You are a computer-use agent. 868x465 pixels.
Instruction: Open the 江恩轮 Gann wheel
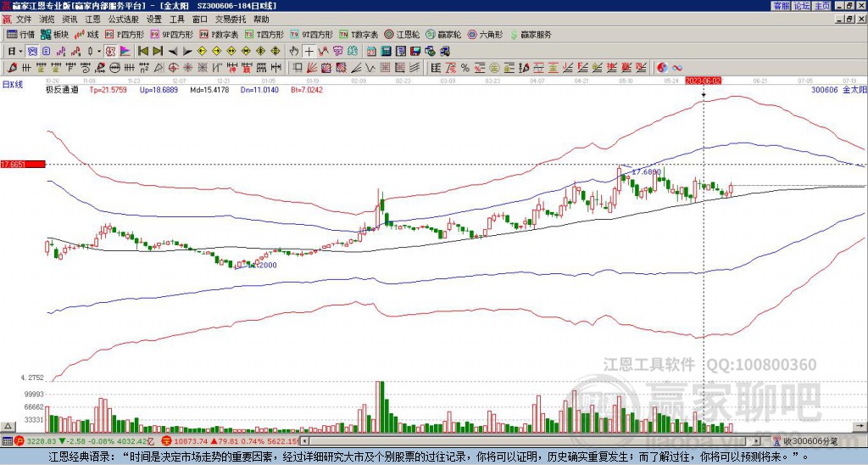(402, 34)
